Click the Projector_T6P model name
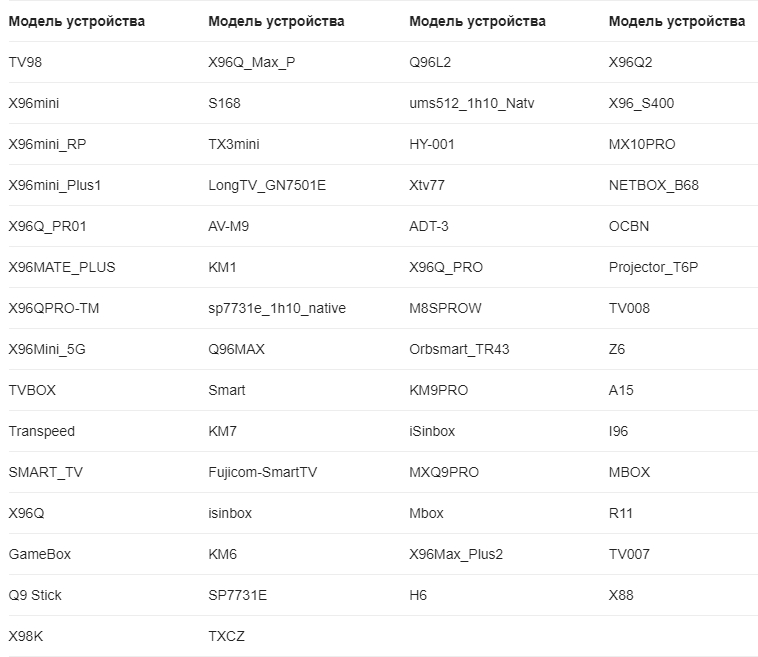758x657 pixels. tap(653, 267)
